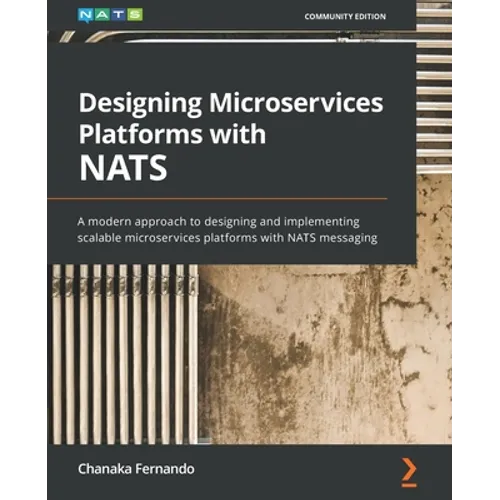Click the NATS logo on the cover
The image size is (500, 500).
[110, 15]
